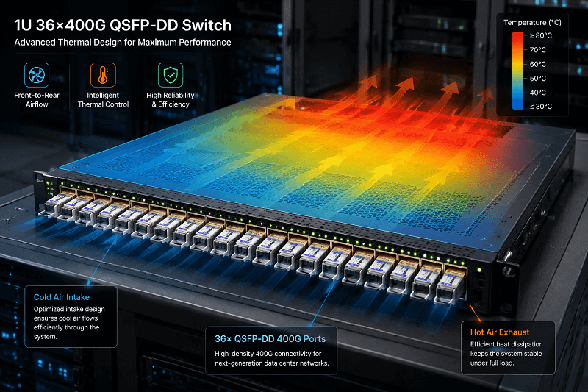
Task: Click the 'Cold Air Intake' heading
Action: click(x=62, y=297)
